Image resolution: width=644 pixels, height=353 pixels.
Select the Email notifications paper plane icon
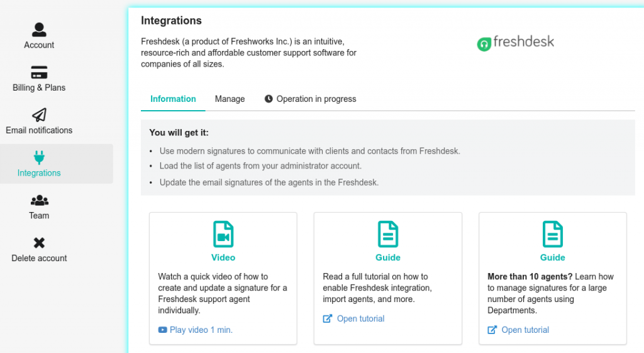[x=39, y=115]
